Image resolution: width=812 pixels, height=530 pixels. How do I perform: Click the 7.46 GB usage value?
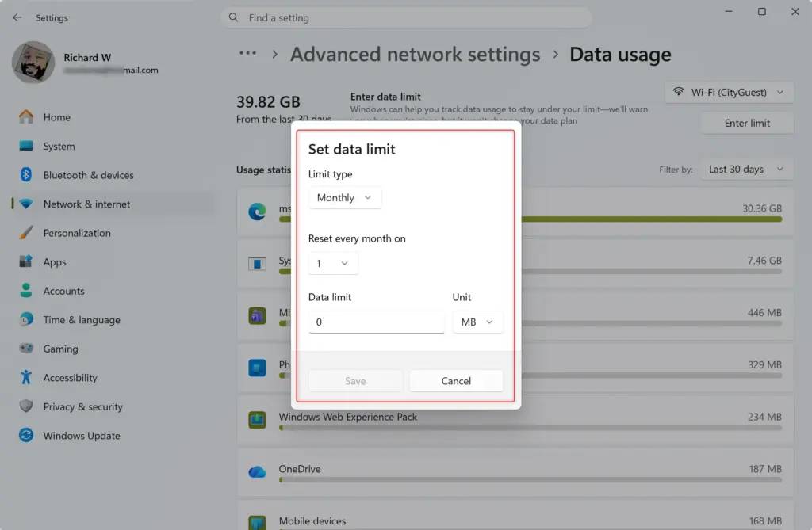pos(764,261)
